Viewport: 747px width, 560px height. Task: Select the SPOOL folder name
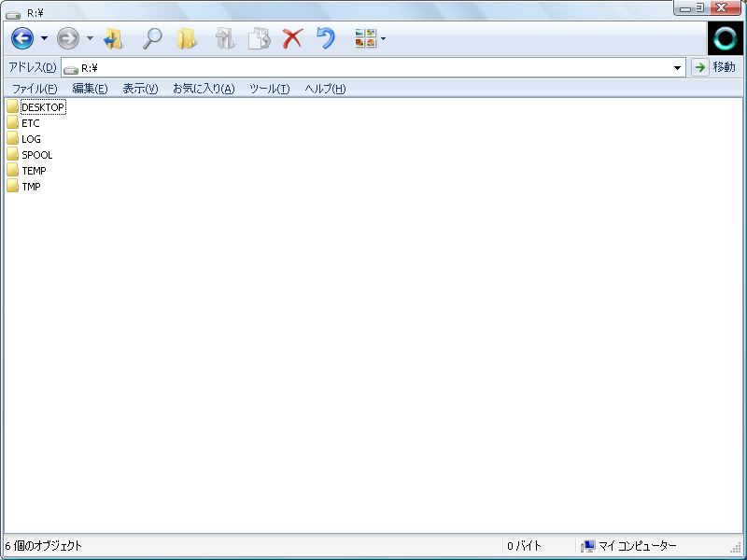37,155
